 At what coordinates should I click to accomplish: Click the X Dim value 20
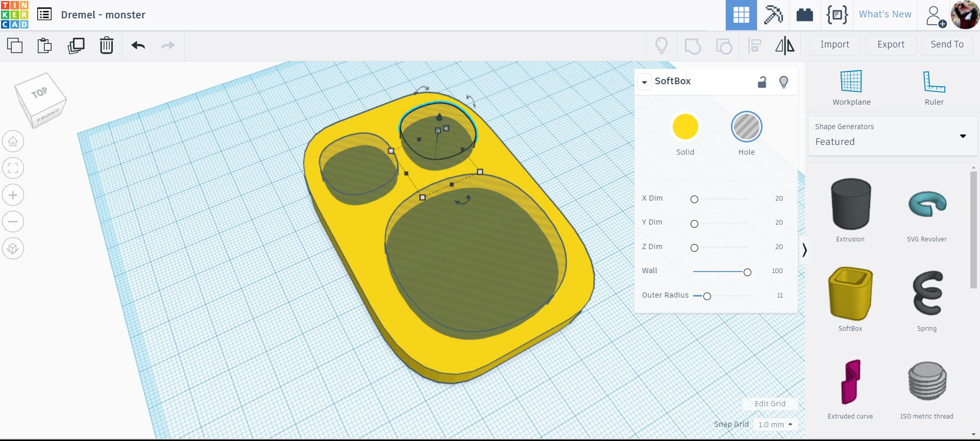[x=779, y=199]
